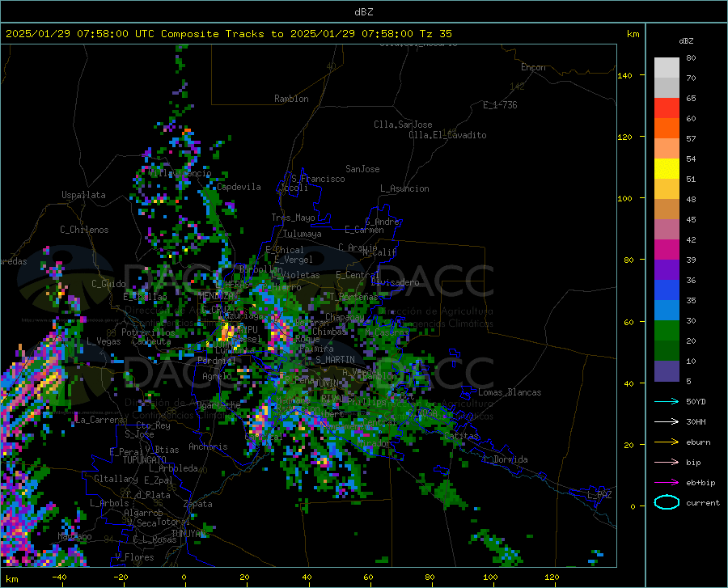Click the 'S_MARTIN' town label
Viewport: 728px width, 588px height.
click(335, 360)
